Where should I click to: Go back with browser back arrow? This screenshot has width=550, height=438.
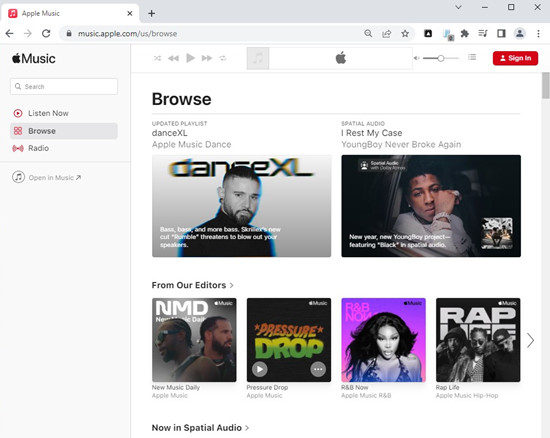9,34
